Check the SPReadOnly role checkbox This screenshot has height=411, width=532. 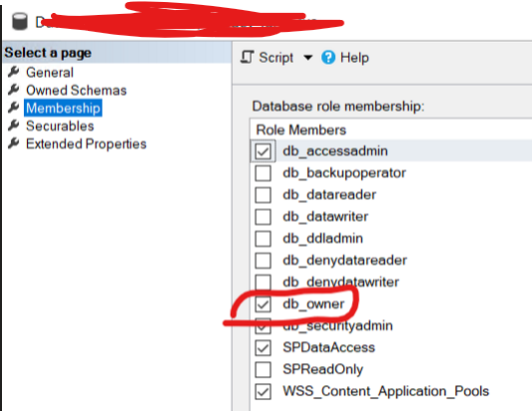263,369
